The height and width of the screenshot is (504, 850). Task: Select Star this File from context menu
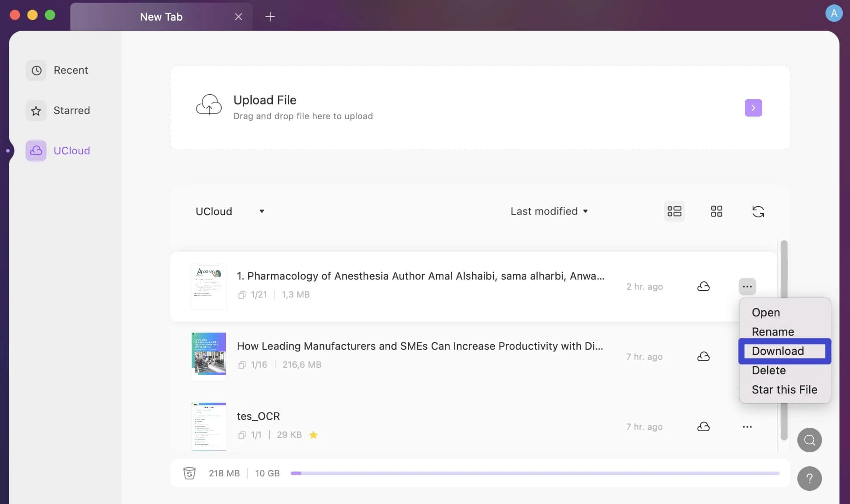785,389
